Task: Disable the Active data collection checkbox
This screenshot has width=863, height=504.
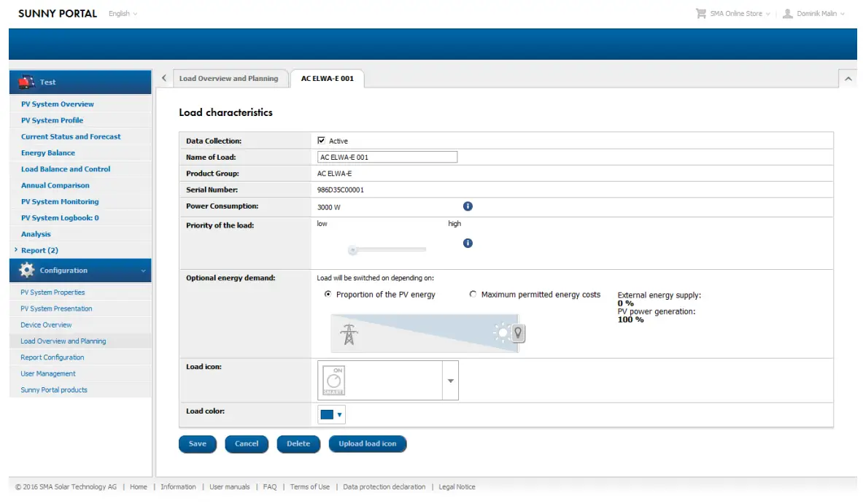Action: (x=322, y=139)
